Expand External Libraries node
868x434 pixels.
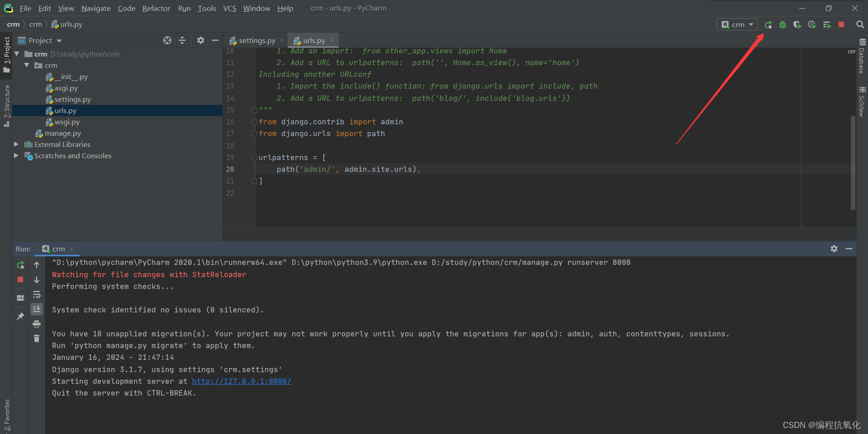pos(16,144)
